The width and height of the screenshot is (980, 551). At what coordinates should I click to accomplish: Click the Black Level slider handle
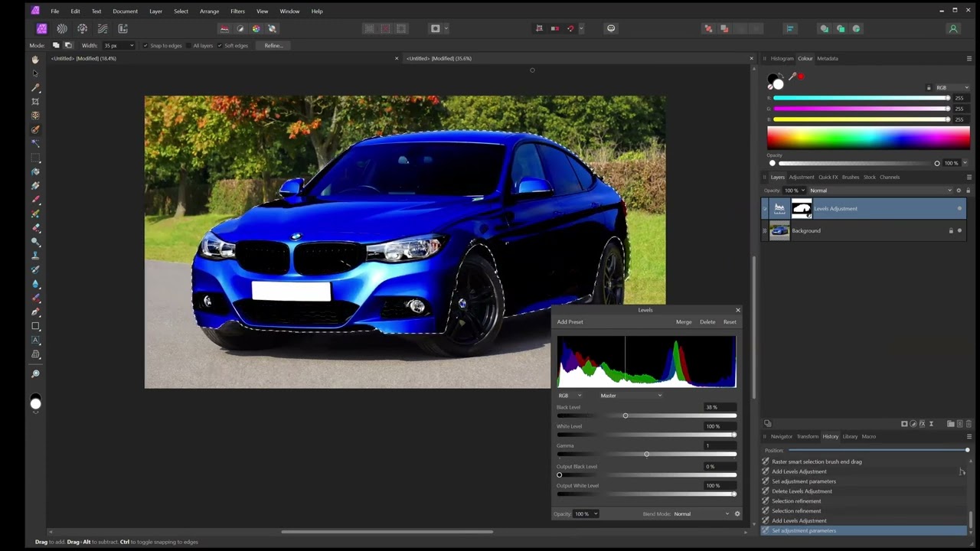[x=626, y=416]
